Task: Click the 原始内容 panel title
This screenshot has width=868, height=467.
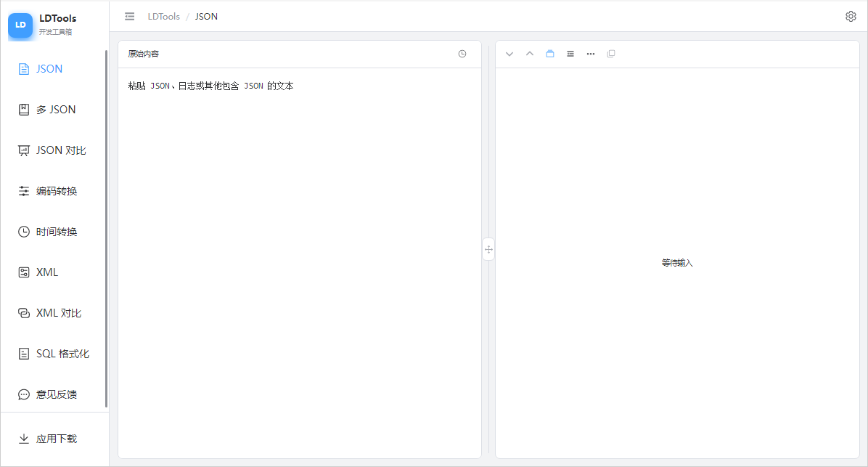Action: click(144, 54)
